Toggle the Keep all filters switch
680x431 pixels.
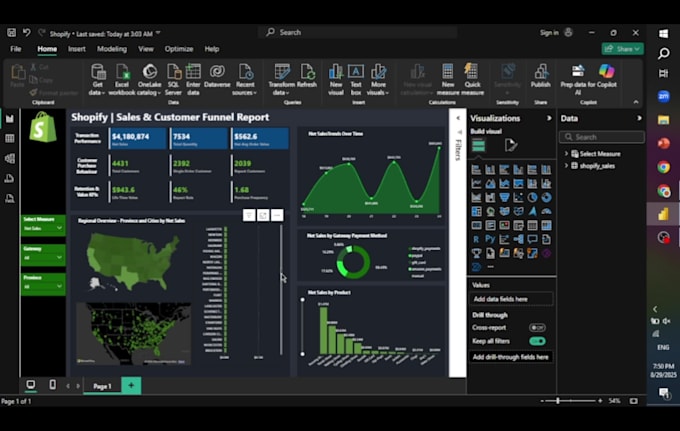pos(537,341)
